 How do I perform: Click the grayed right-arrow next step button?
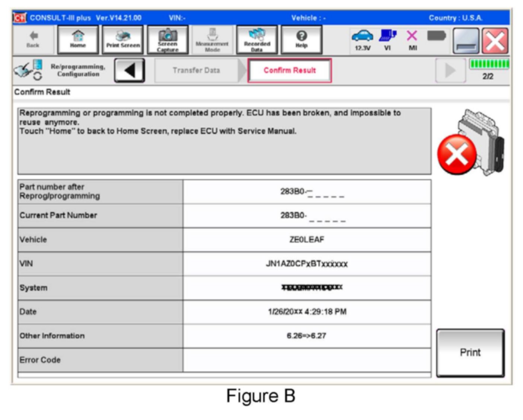point(450,70)
